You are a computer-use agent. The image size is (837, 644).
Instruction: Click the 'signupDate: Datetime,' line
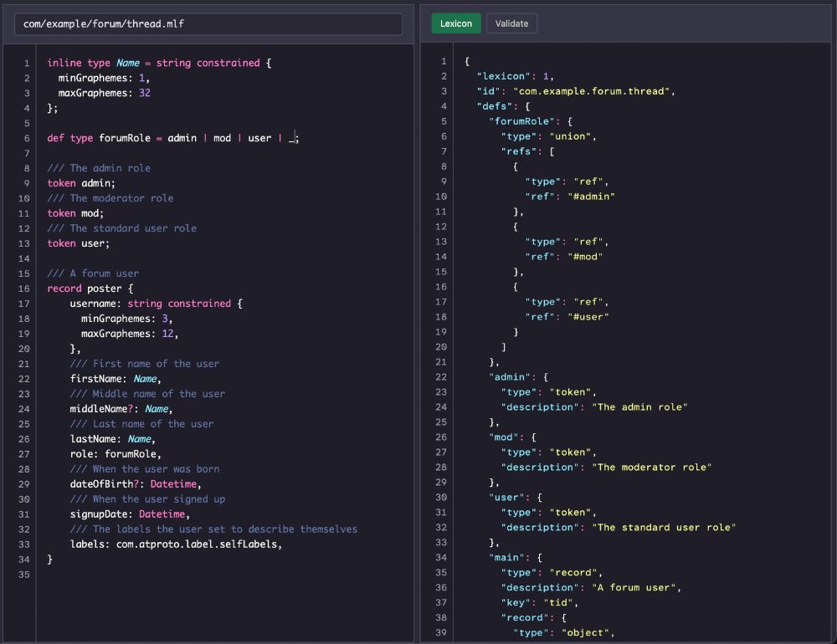(x=130, y=514)
